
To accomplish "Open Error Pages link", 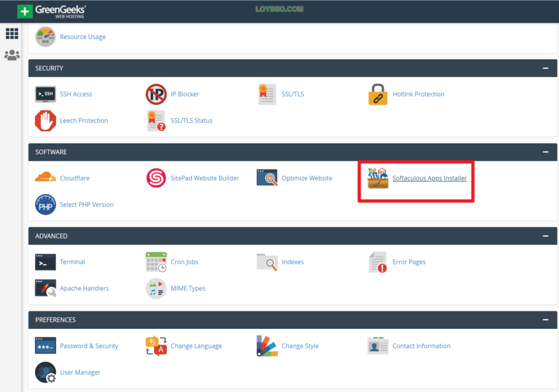I will pyautogui.click(x=409, y=262).
